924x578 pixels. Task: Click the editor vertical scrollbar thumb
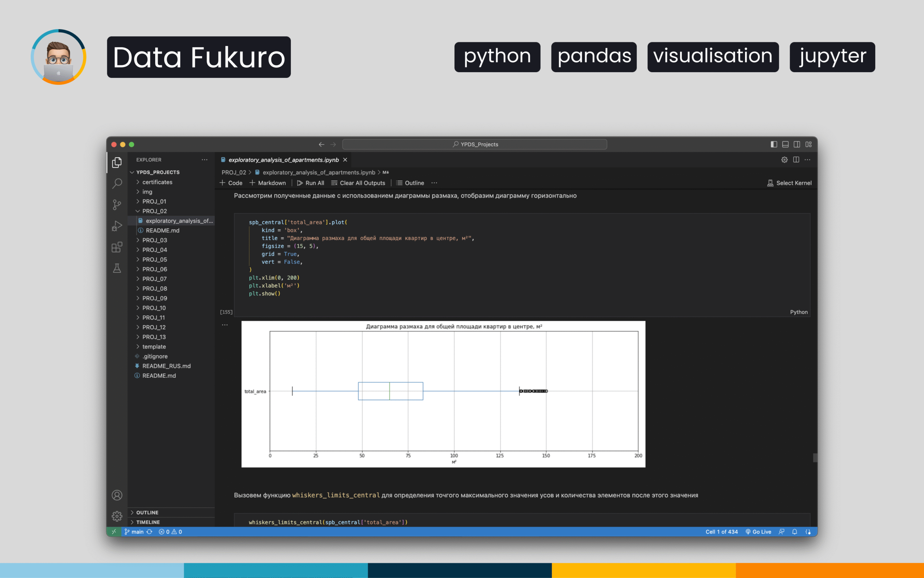(815, 457)
